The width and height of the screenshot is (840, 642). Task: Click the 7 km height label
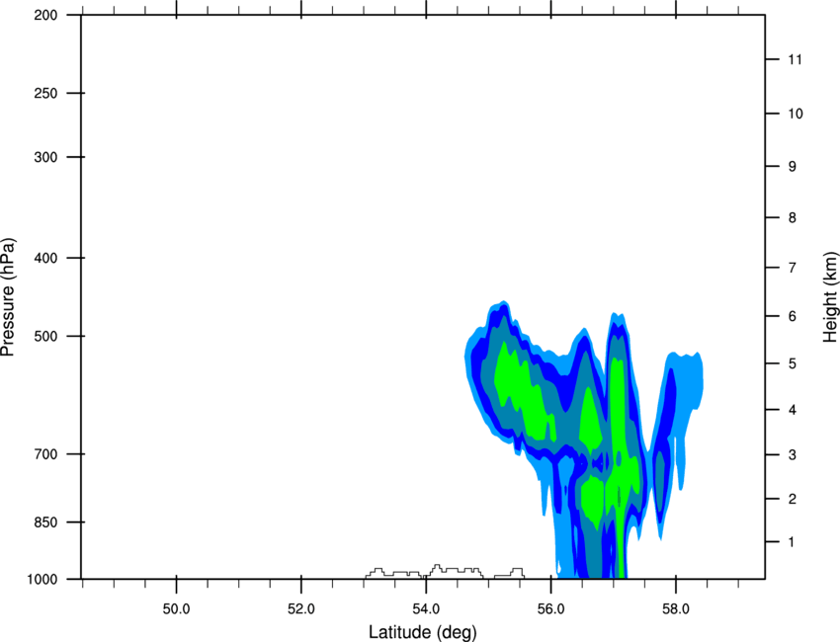coord(793,268)
